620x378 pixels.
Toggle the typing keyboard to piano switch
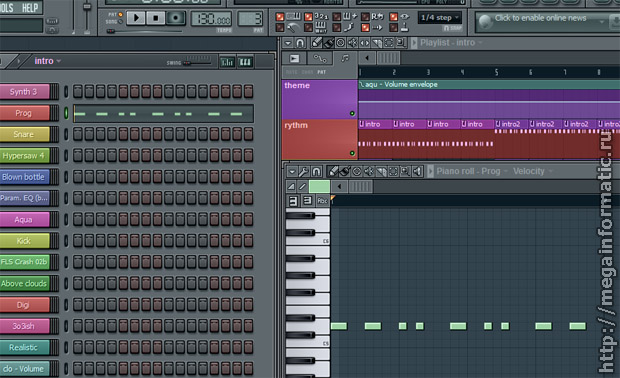(280, 17)
